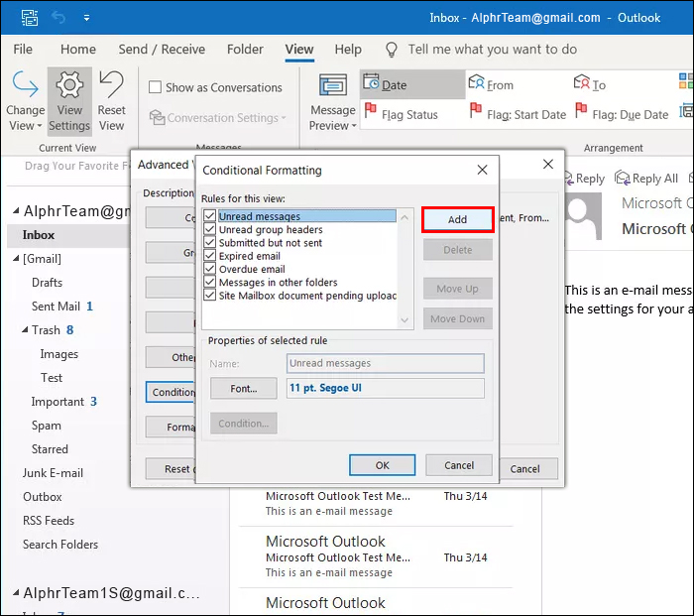The height and width of the screenshot is (616, 694).
Task: Click the View Settings gear icon
Action: pos(69,84)
